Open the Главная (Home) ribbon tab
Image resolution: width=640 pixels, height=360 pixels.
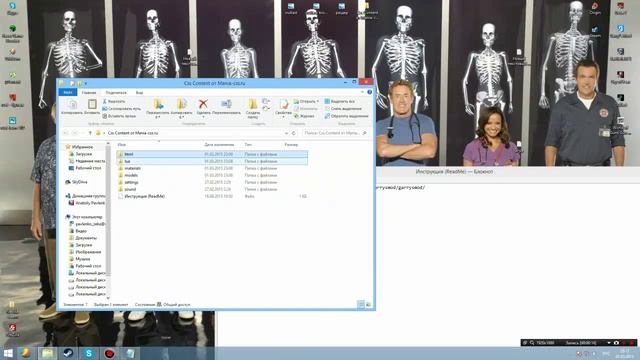tap(89, 93)
